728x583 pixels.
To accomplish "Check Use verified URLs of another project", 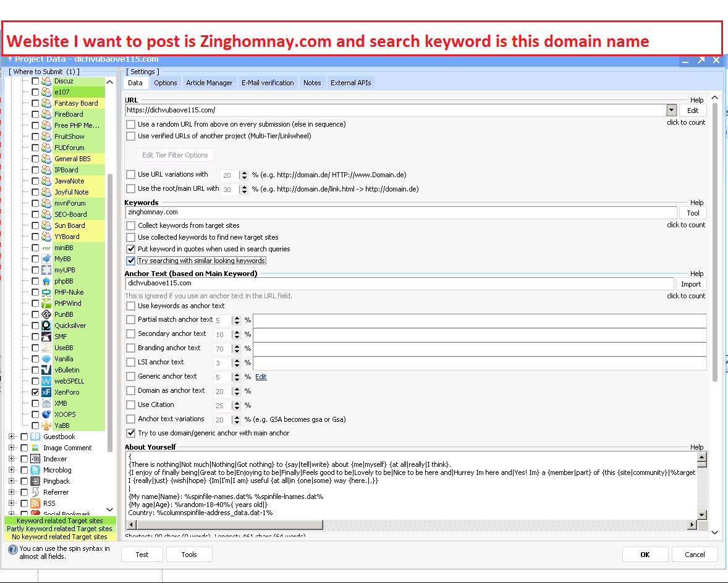I will (131, 136).
